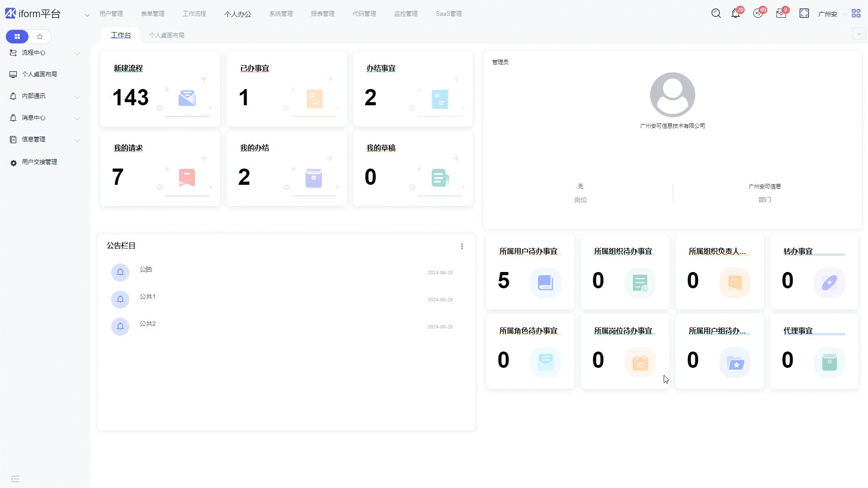
Task: Open the 公共1 announcement item
Action: click(147, 297)
